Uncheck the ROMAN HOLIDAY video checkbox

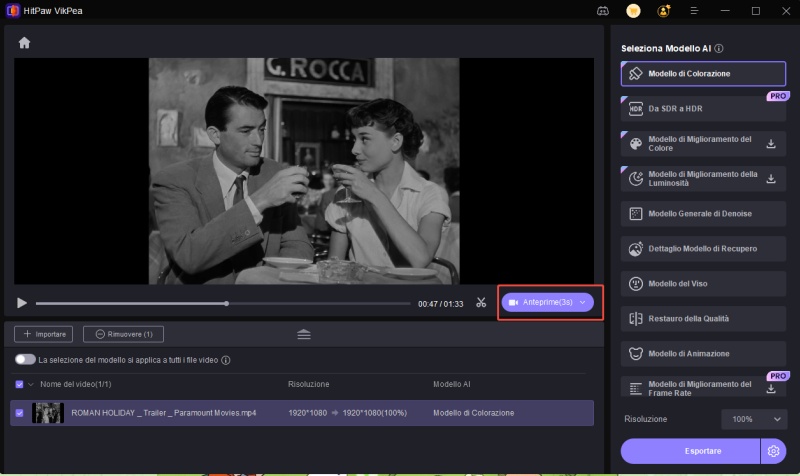click(19, 413)
